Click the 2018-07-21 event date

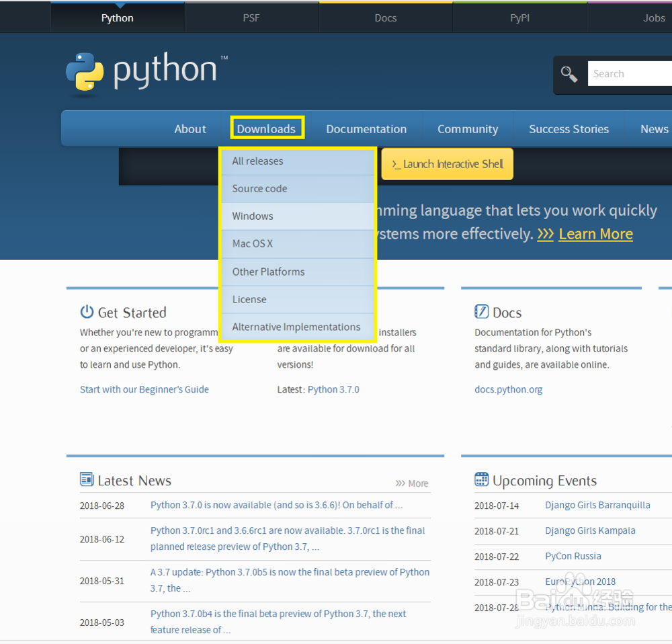(x=497, y=531)
